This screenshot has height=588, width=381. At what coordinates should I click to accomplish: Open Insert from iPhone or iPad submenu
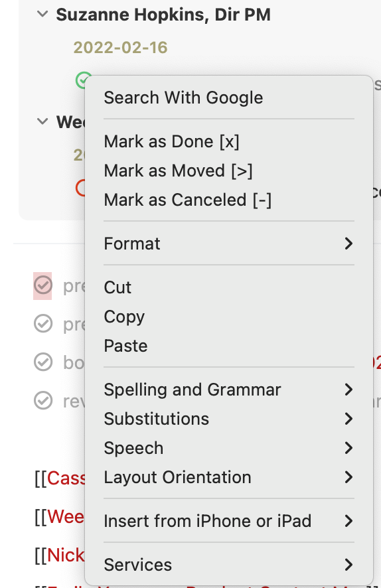(229, 521)
